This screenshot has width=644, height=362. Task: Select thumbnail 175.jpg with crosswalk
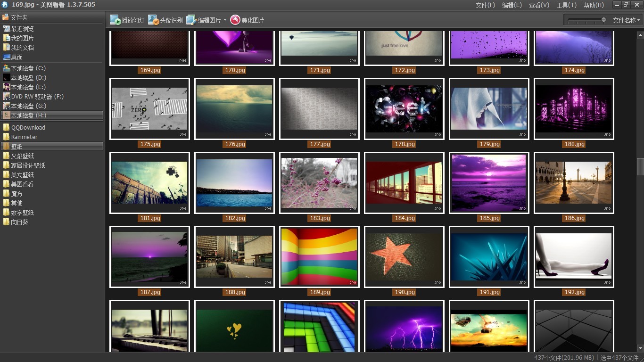149,109
